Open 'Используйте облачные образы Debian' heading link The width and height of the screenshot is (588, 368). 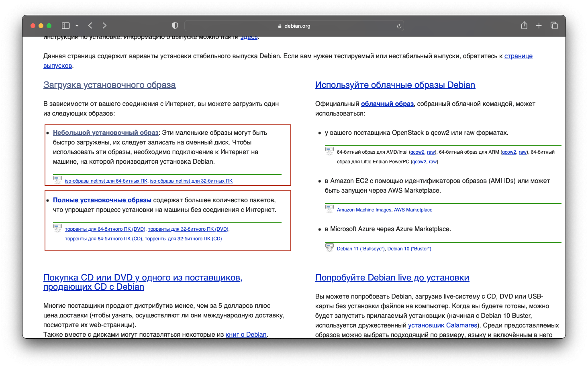pyautogui.click(x=395, y=85)
